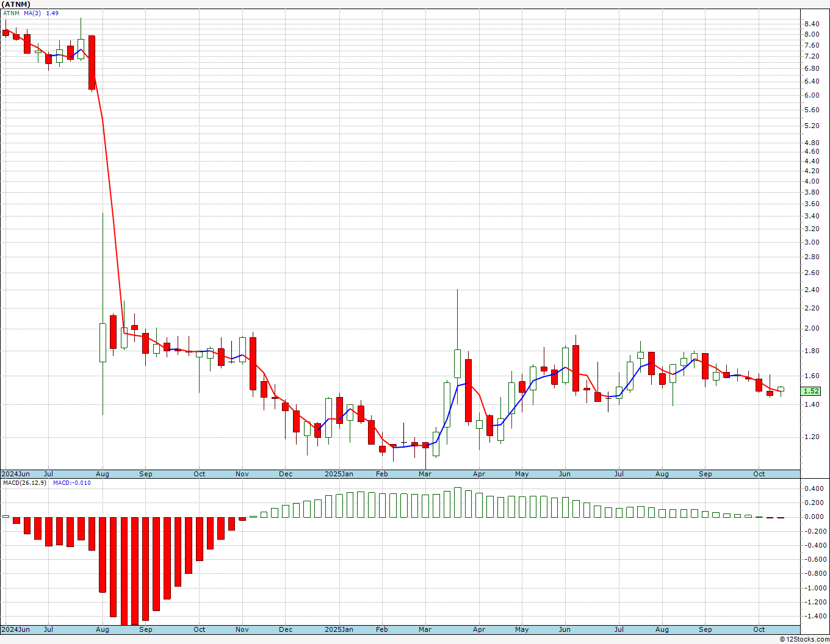Select the 2024Jun marker on MACD timeline
Image resolution: width=830 pixels, height=644 pixels.
click(16, 629)
